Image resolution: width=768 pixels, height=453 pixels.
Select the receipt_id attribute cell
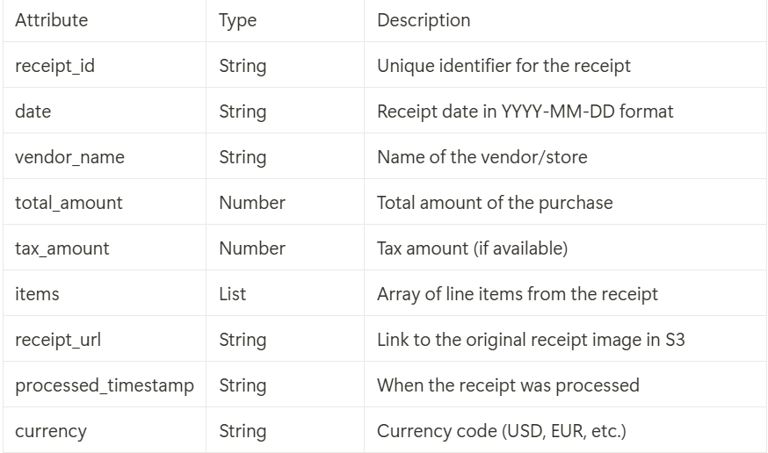pyautogui.click(x=55, y=66)
